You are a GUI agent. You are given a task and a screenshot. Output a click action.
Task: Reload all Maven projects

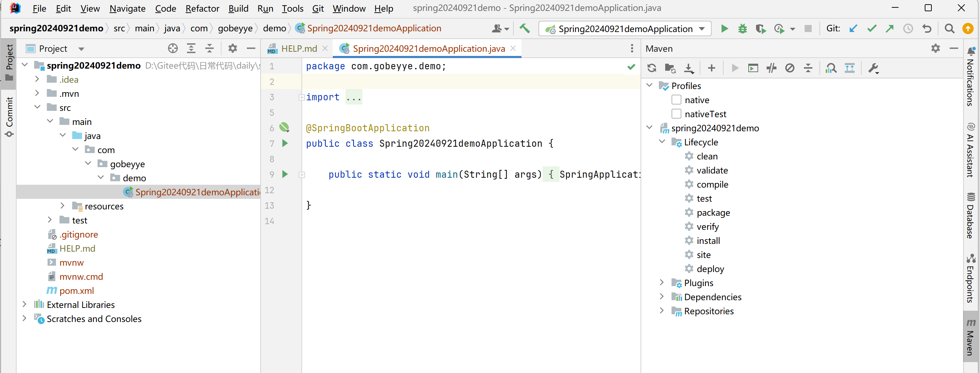[652, 68]
